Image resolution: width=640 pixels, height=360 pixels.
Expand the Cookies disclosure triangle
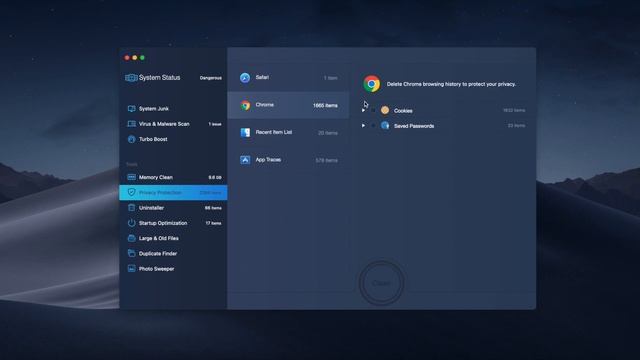coord(363,110)
